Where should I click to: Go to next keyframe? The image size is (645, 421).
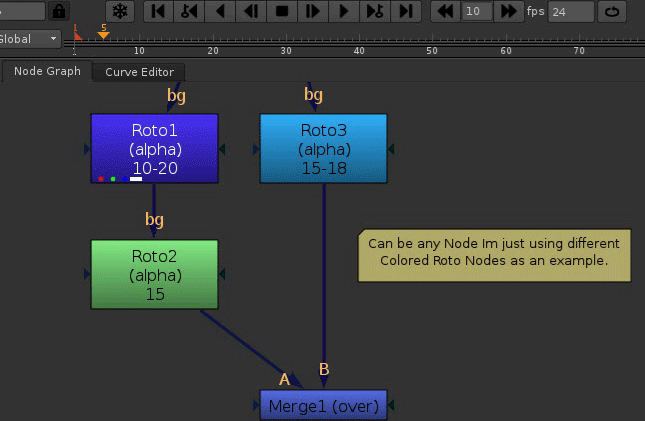(x=375, y=12)
